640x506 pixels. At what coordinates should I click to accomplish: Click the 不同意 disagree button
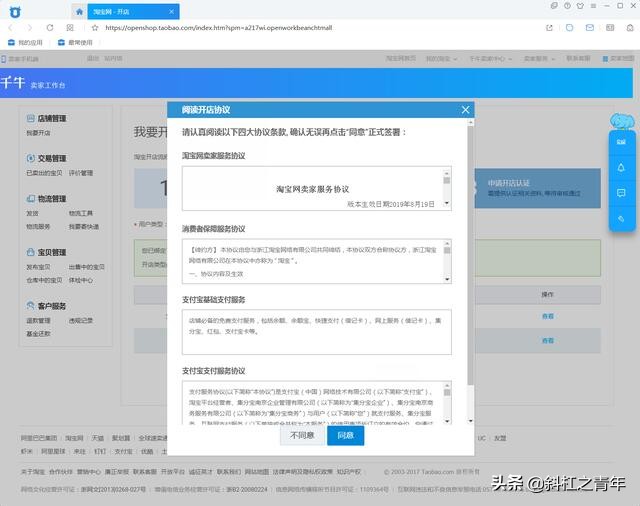(x=302, y=435)
